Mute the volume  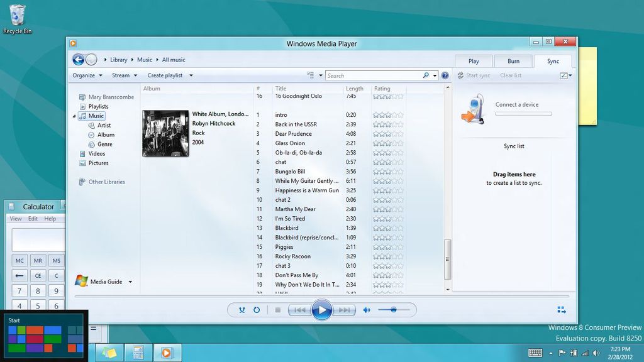pos(367,309)
